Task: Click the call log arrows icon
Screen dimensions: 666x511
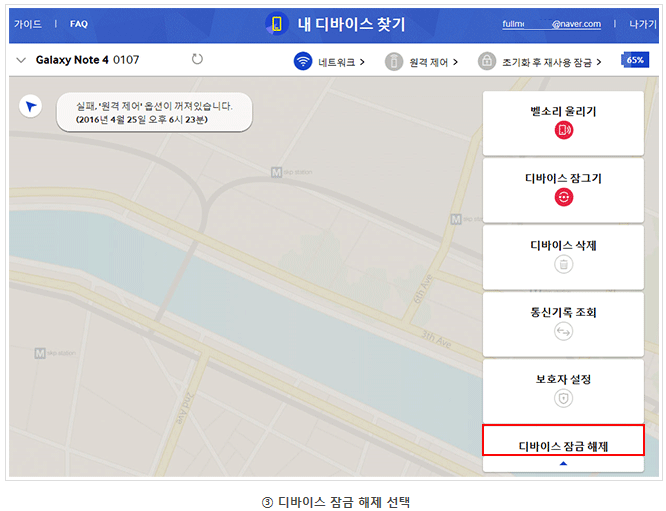Action: point(564,331)
